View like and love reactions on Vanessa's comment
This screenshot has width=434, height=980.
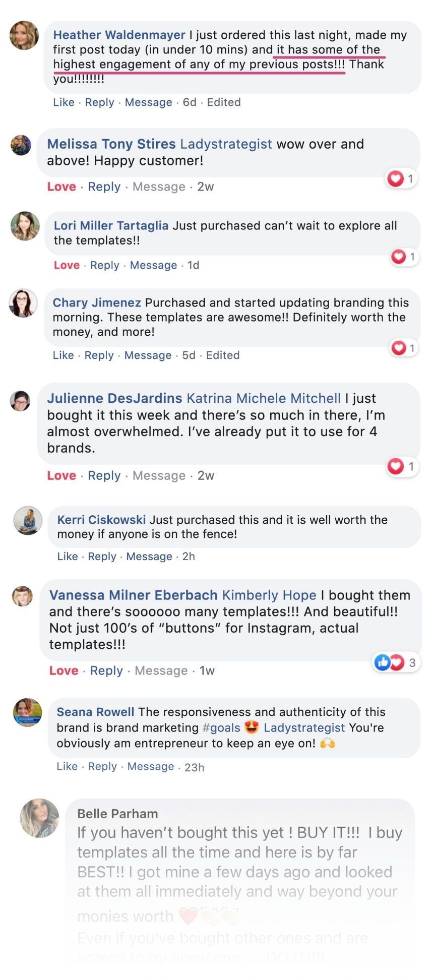[x=396, y=662]
